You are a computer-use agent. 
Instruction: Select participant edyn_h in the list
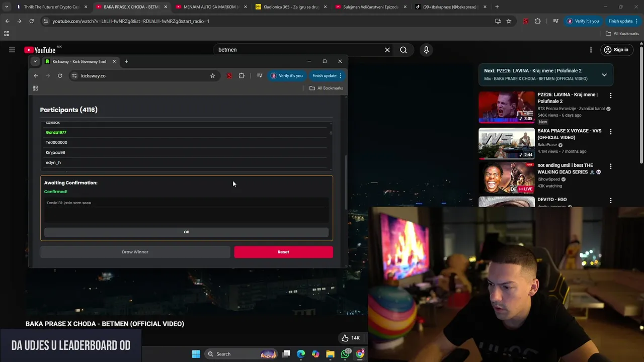(x=53, y=162)
